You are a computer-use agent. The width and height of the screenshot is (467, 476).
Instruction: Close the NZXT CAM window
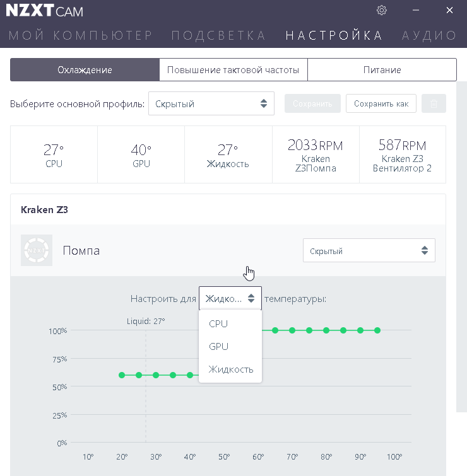pyautogui.click(x=449, y=10)
